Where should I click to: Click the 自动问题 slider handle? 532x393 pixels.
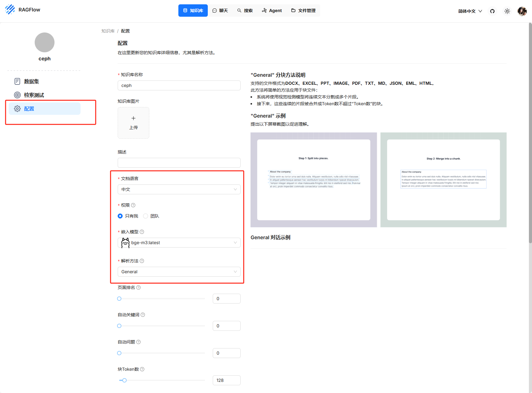pos(119,353)
